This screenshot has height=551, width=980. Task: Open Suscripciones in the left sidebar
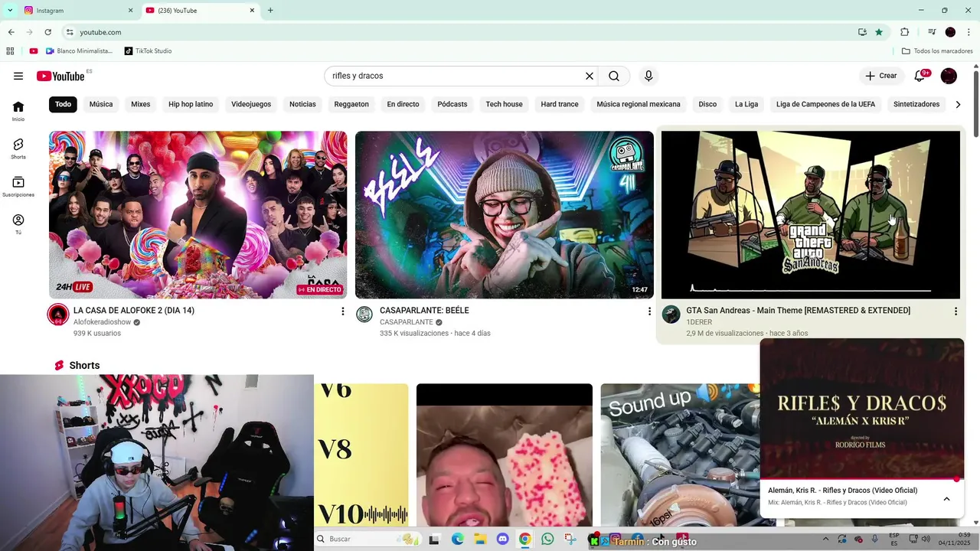tap(18, 187)
